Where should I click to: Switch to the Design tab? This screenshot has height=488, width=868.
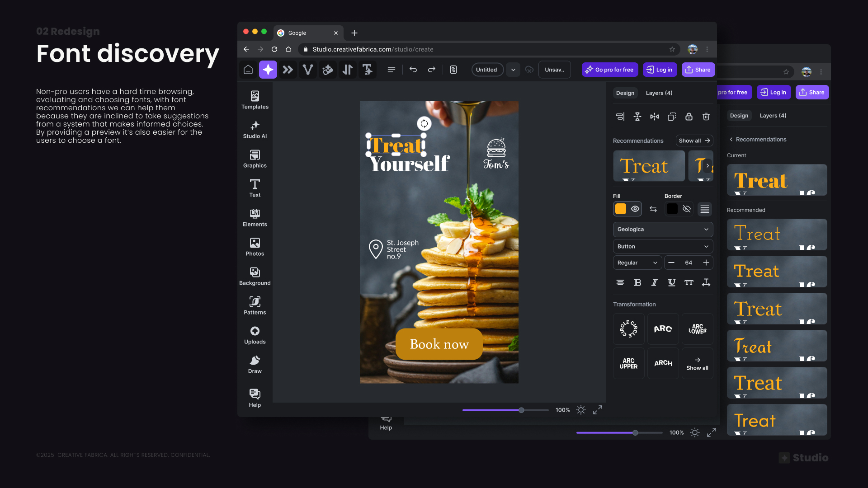625,93
